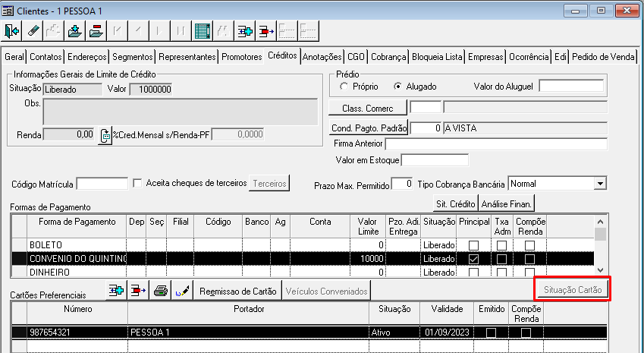Switch to the Cobrança tab
The width and height of the screenshot is (644, 353).
pos(388,57)
